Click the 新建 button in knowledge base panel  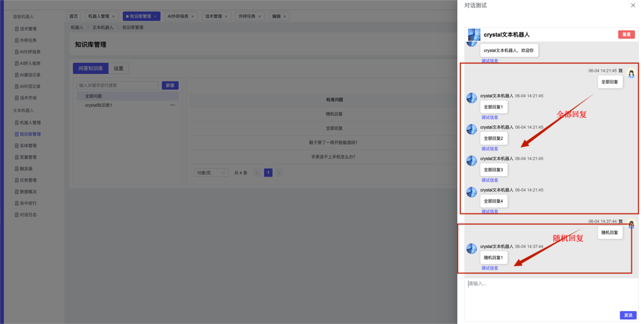[170, 86]
